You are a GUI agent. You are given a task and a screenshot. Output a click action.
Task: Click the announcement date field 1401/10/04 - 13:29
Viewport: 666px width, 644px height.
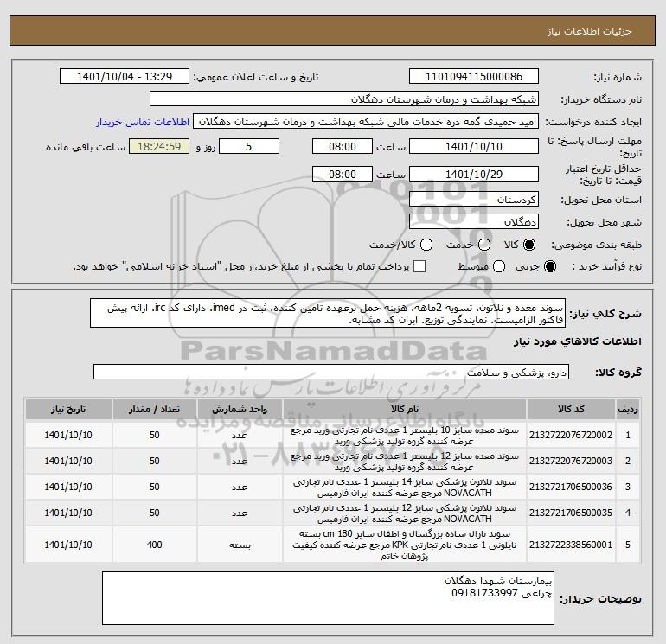click(125, 77)
